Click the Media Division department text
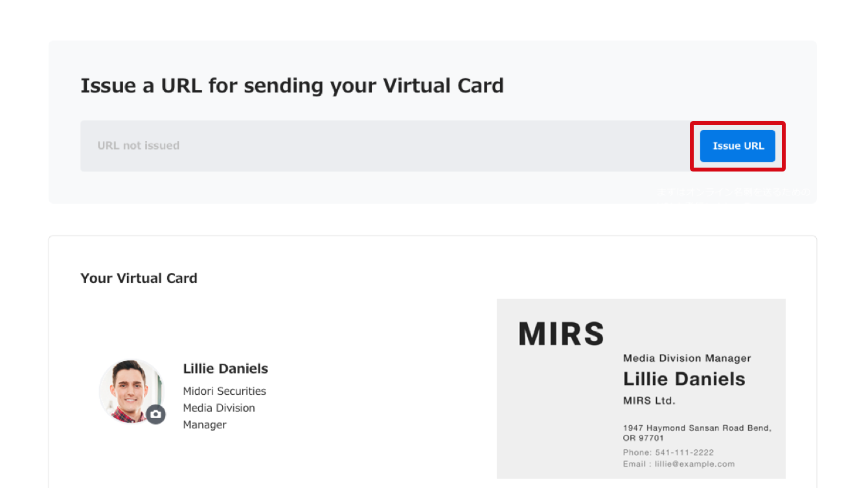This screenshot has width=868, height=488. coord(219,408)
